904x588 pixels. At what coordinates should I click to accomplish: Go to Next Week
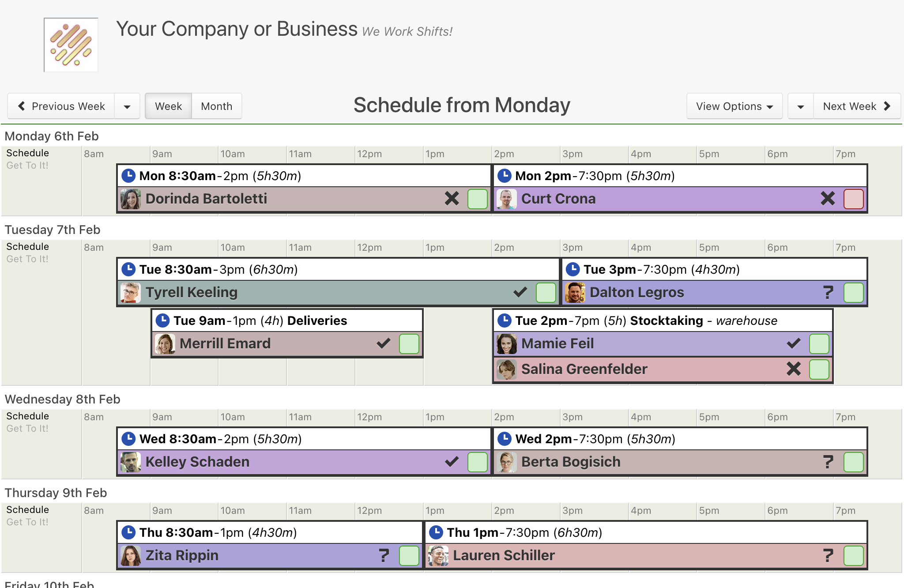(x=857, y=106)
